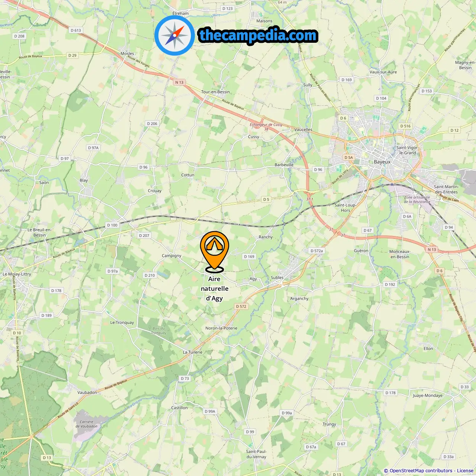Screen dimensions: 476x476
Task: Open the thecampedia.com logo text
Action: pos(258,35)
